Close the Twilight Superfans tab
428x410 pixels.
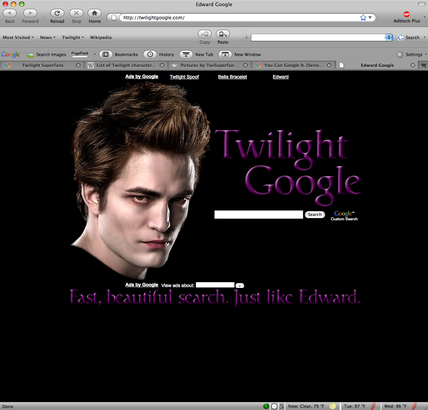[78, 65]
